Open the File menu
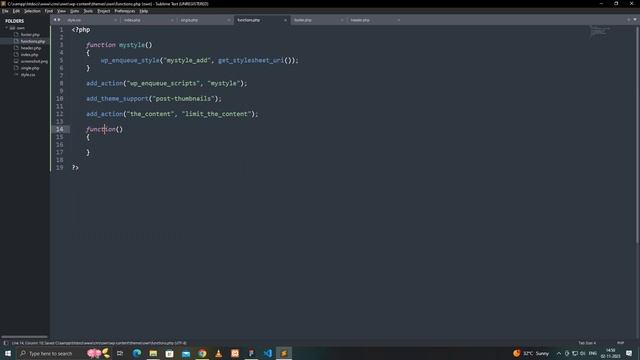 coord(5,11)
